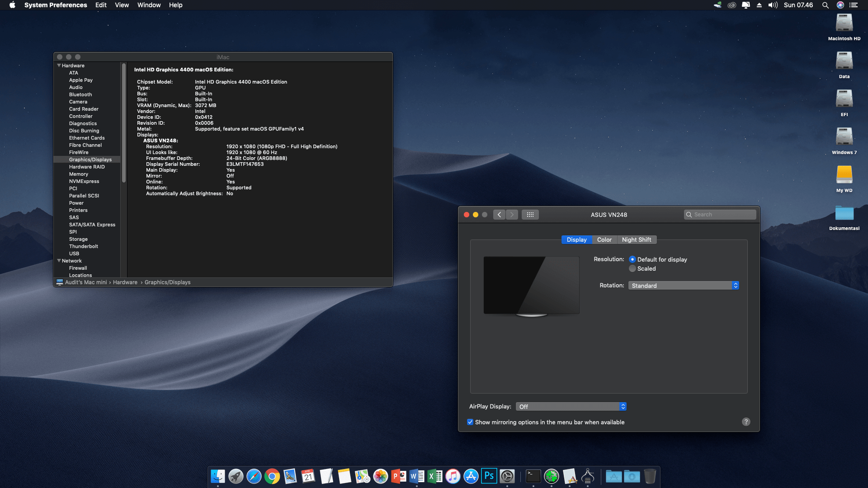Collapse the Hardware tree section
Screen dimensions: 868x488
[59, 66]
